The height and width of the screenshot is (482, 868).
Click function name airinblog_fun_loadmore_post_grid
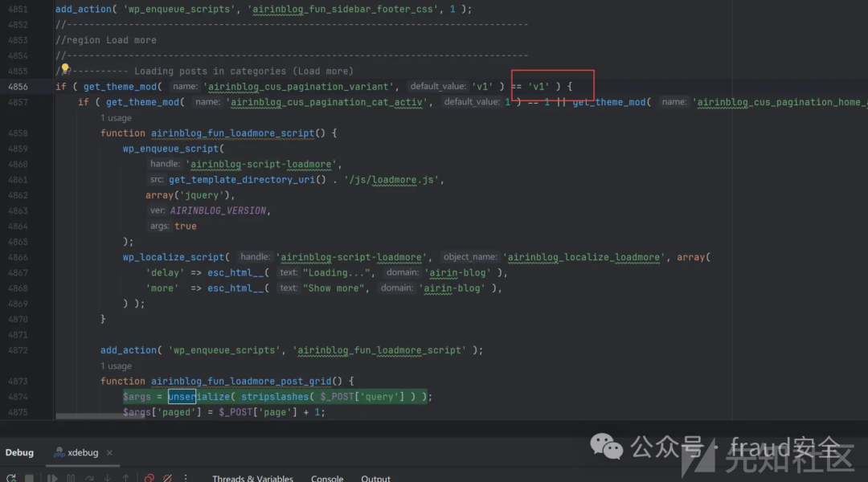tap(241, 382)
